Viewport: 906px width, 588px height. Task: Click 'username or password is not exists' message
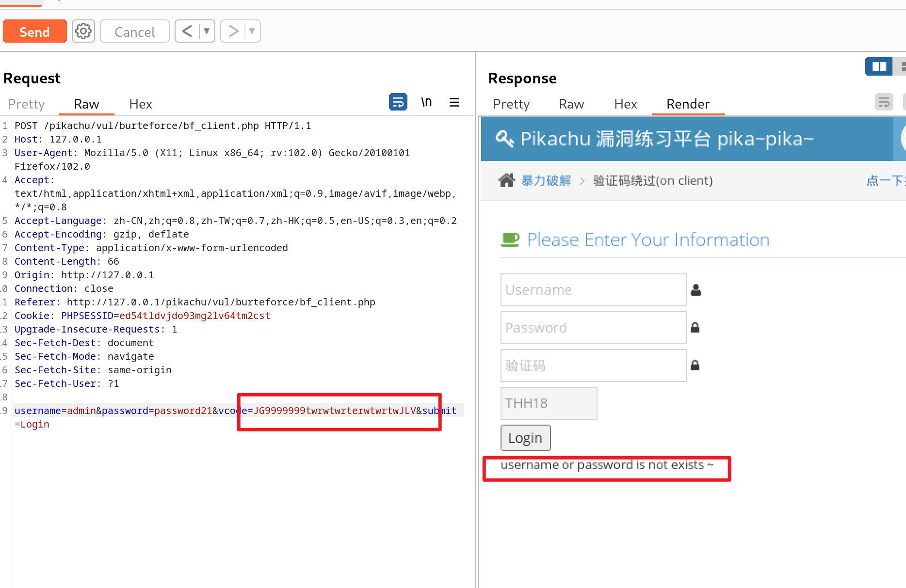[607, 465]
